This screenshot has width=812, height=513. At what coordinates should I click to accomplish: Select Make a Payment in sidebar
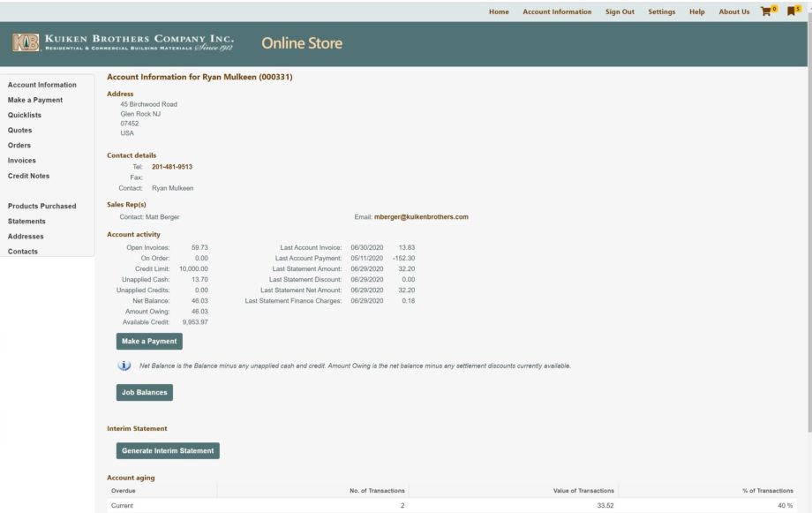pos(35,100)
